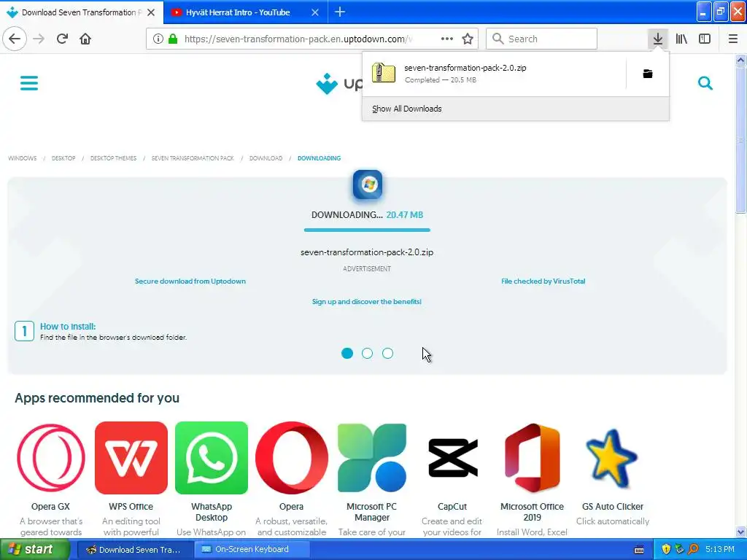The width and height of the screenshot is (747, 560).
Task: Open WhatsApp Desktop app icon
Action: coord(212,458)
